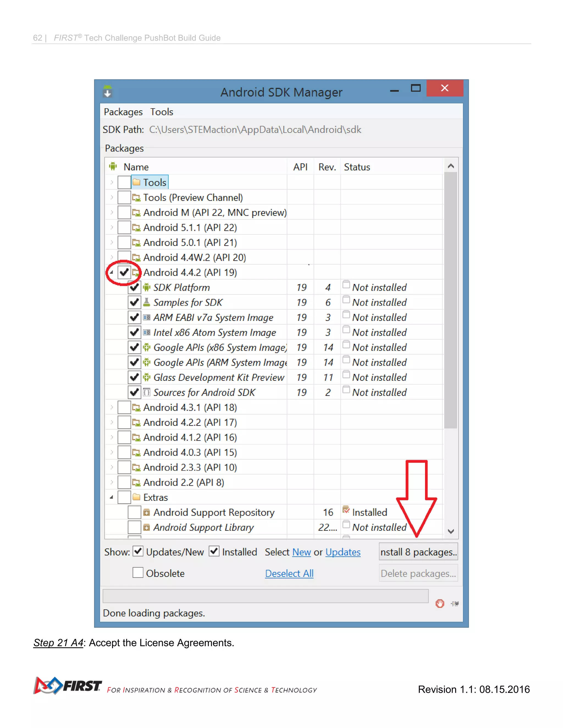Click the SDK Platform android icon
Screen dimensions: 563x728
pyautogui.click(x=147, y=287)
